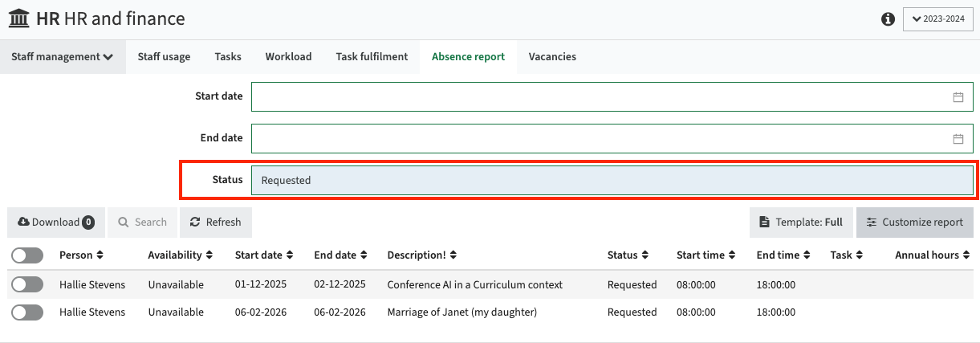Open the Task fulfilment tab
Screen dimensions: 980x343
coord(372,57)
